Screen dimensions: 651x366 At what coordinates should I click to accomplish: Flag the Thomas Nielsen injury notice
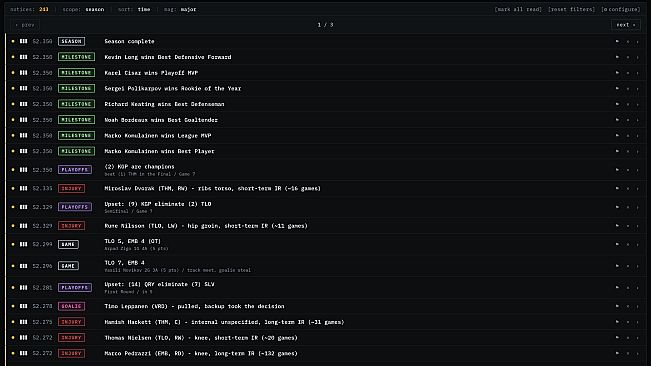tap(617, 338)
